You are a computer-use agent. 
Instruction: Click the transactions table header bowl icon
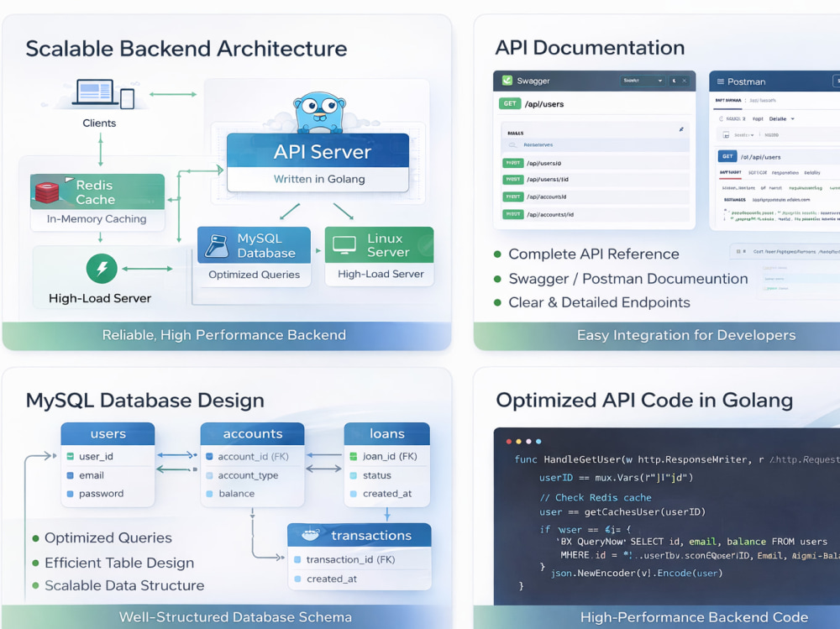point(310,534)
